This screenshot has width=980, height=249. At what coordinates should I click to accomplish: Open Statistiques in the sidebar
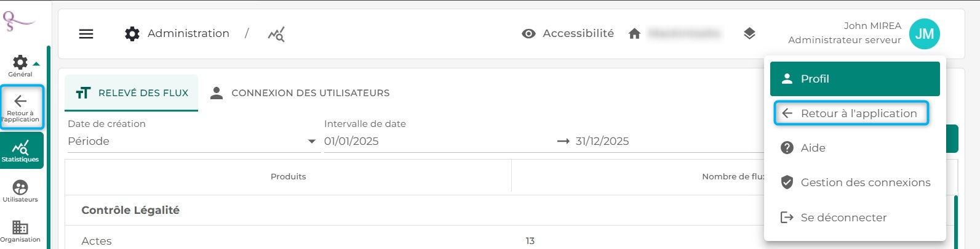click(21, 150)
